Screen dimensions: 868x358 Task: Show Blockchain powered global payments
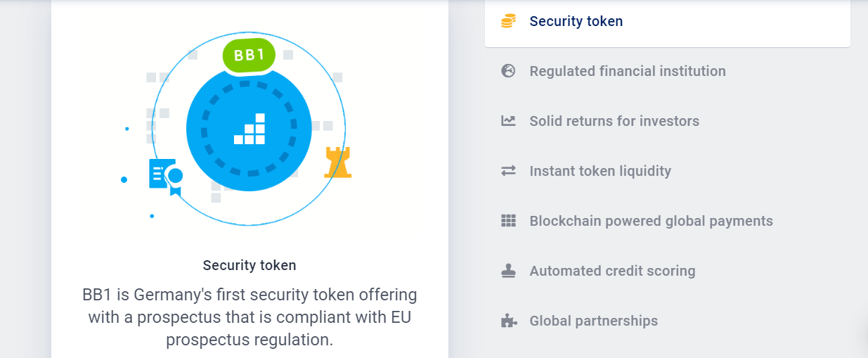[651, 221]
